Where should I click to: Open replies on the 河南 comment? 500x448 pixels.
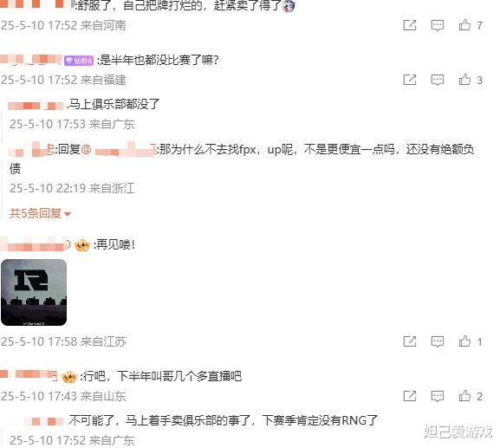point(438,25)
